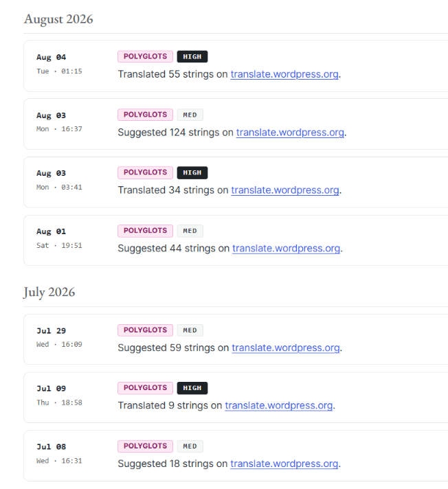
Task: Select the MED badge on Jul 08 entry
Action: pyautogui.click(x=190, y=446)
